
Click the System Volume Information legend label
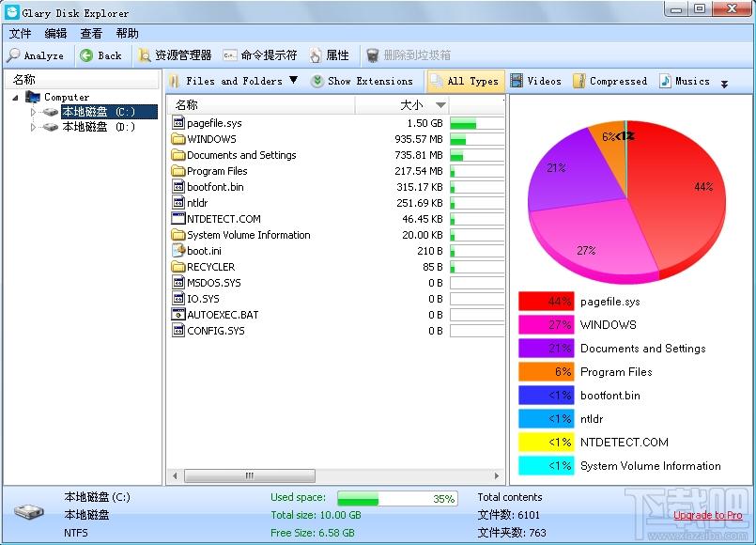(651, 466)
